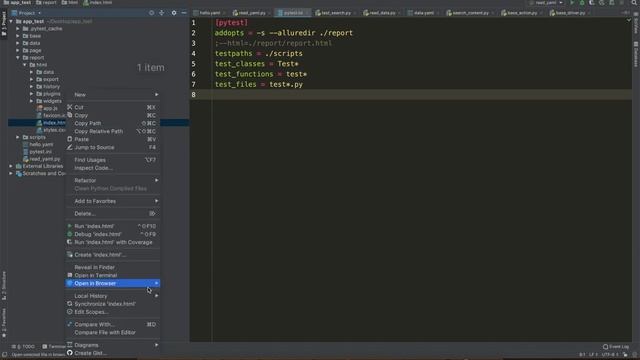Select Reveal in Finder menu item

113,267
